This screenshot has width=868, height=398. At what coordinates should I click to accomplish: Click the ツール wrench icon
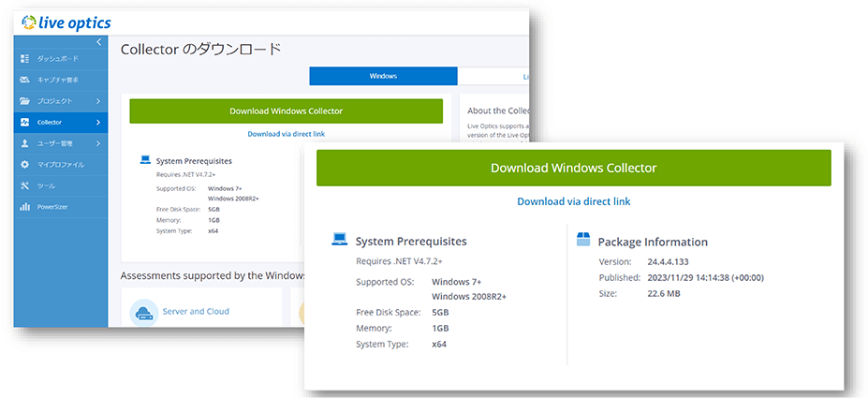[25, 185]
